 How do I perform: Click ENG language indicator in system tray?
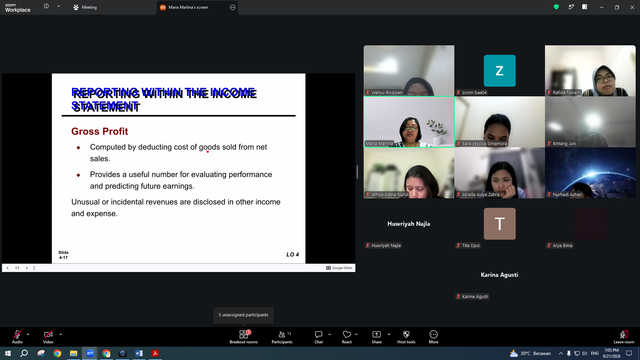click(x=595, y=353)
